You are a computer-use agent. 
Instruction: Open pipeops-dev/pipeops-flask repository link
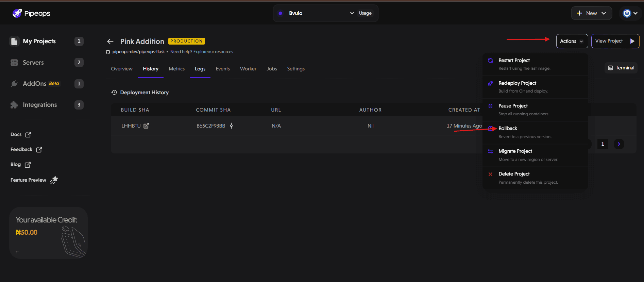(138, 52)
